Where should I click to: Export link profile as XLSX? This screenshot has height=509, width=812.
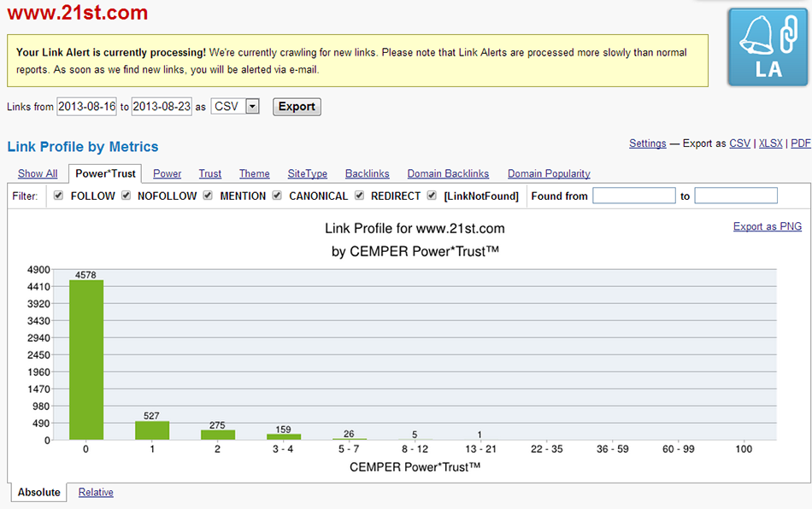coord(771,143)
